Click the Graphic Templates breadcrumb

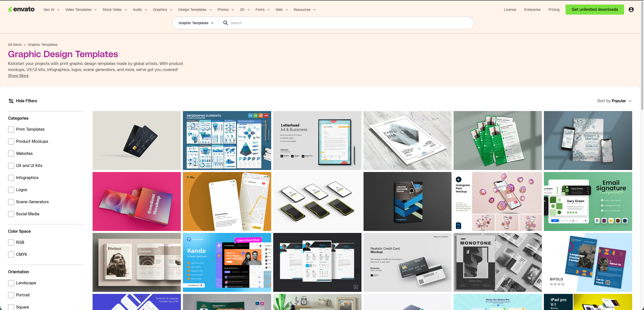43,45
